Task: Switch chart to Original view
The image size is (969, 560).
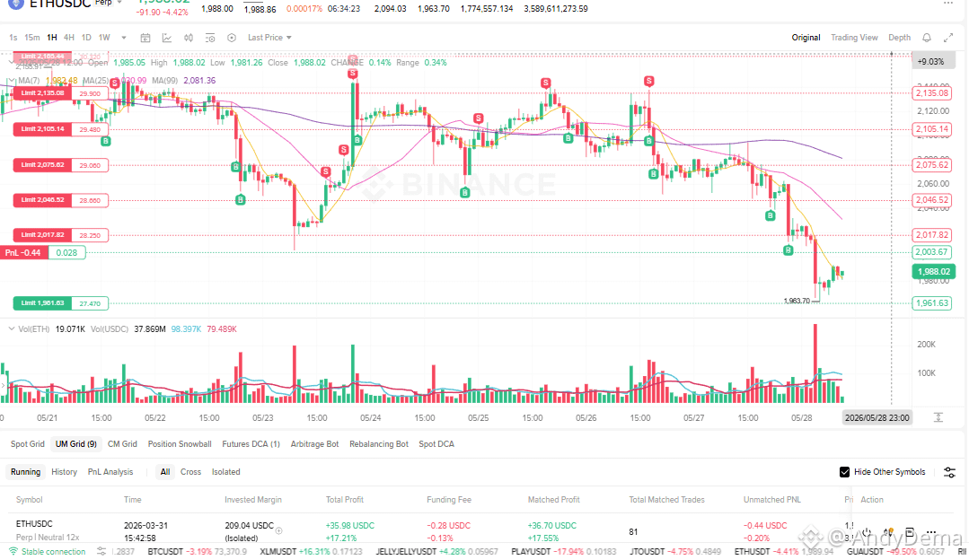Action: pyautogui.click(x=806, y=38)
